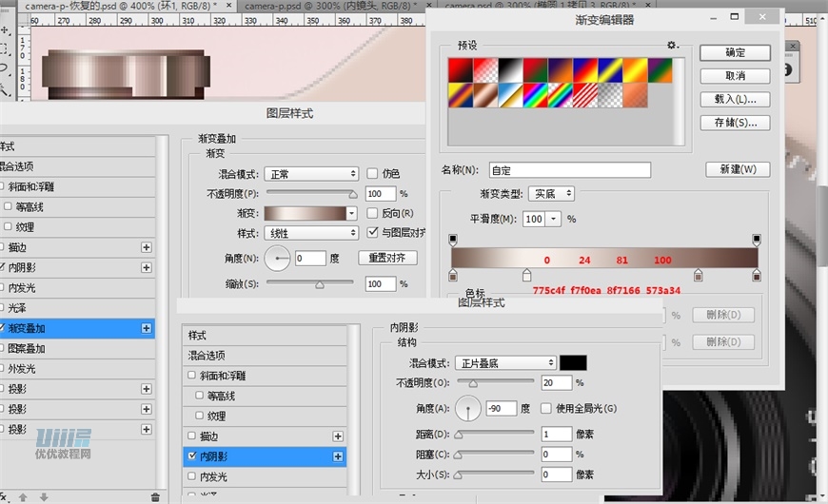Viewport: 828px width, 504px height.
Task: Select 图案叠加 in the back style list
Action: click(77, 348)
